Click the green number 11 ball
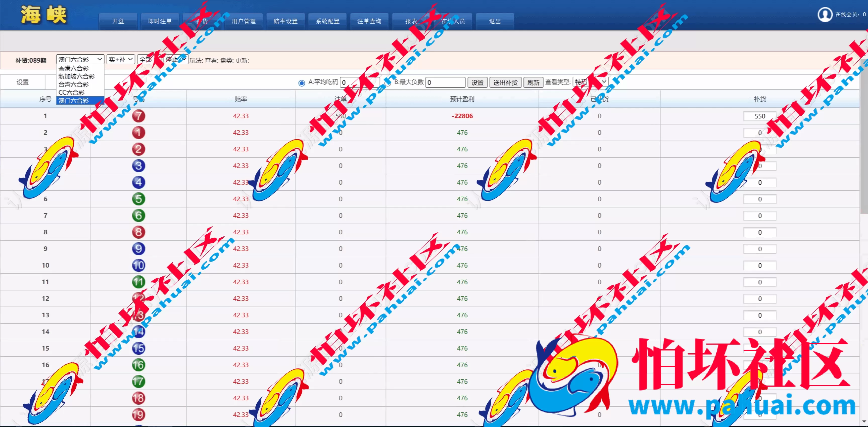Image resolution: width=868 pixels, height=427 pixels. [x=138, y=282]
